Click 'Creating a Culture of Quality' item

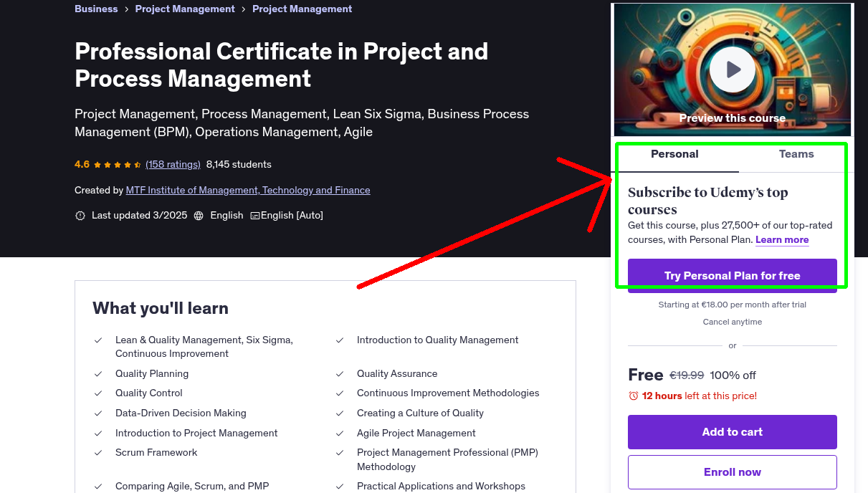click(x=420, y=413)
